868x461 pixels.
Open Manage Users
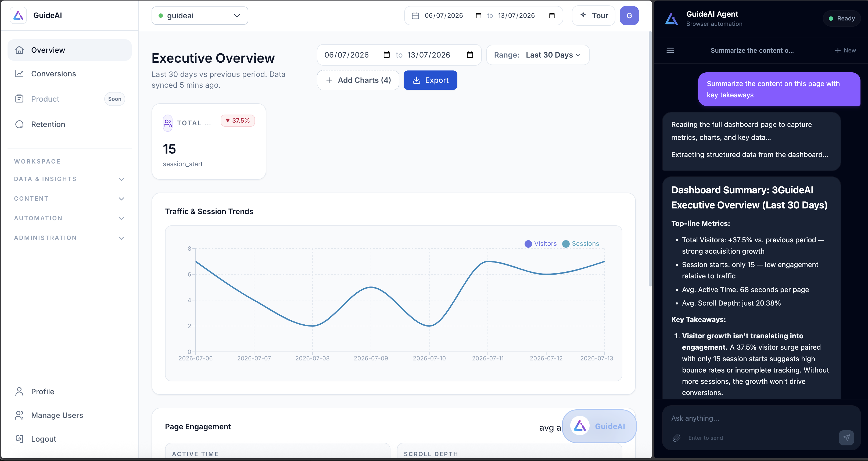coord(69,415)
